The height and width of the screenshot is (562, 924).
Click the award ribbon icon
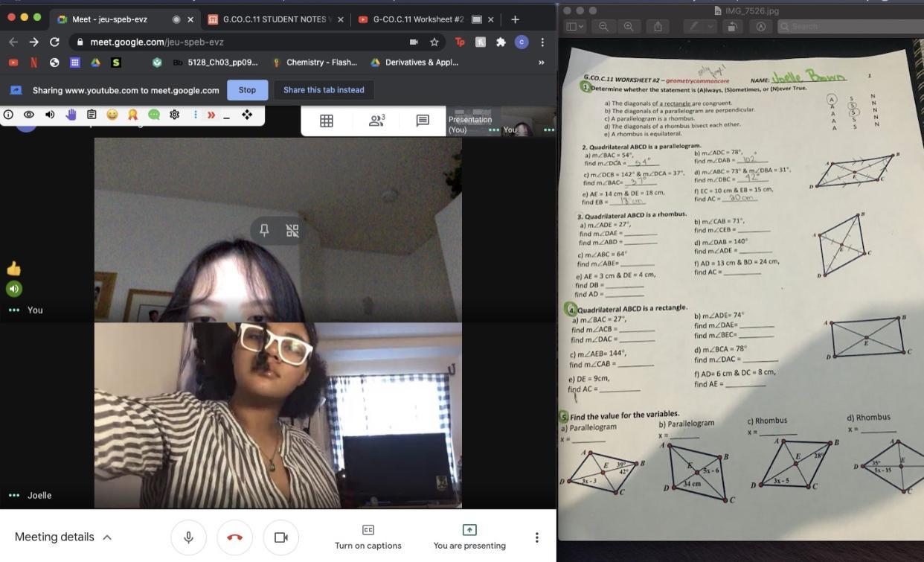click(x=133, y=115)
